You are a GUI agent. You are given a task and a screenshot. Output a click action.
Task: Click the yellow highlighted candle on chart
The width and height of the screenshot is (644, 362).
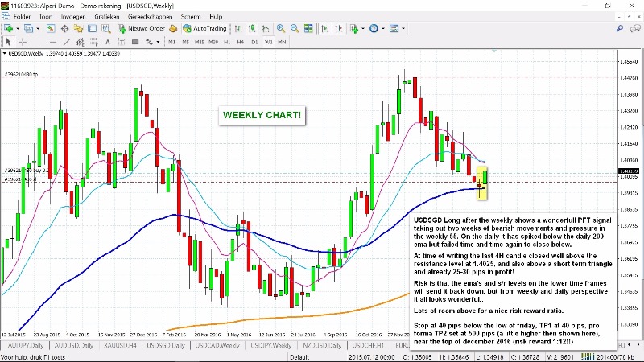[x=481, y=183]
